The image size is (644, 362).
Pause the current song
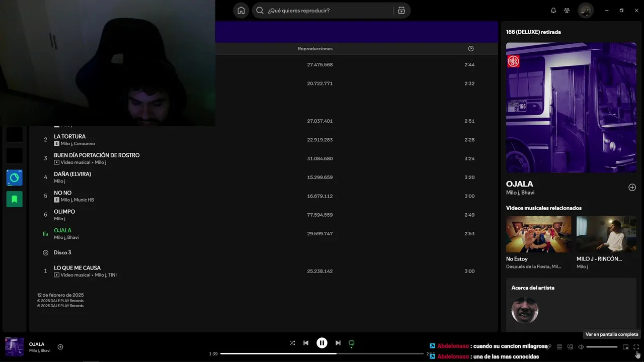322,343
